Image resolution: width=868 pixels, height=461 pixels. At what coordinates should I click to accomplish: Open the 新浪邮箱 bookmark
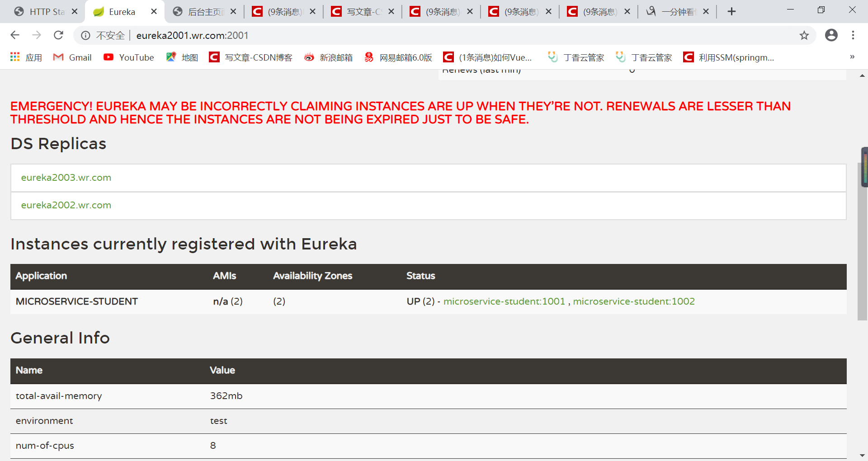328,57
